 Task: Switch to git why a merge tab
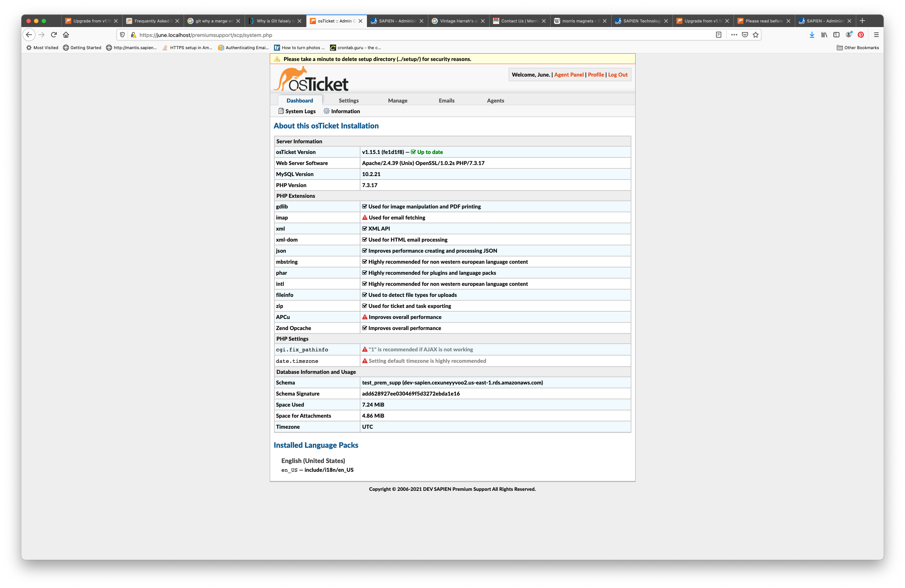(x=214, y=21)
